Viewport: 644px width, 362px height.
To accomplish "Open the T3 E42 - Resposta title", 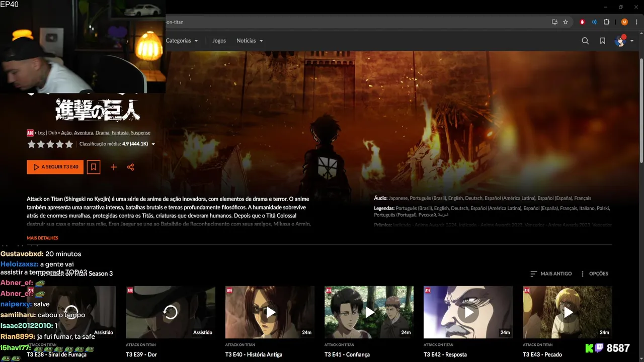I will (x=445, y=354).
